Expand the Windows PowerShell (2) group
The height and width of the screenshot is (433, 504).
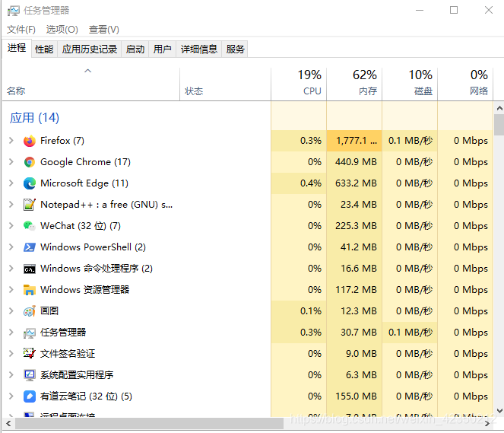pos(11,247)
